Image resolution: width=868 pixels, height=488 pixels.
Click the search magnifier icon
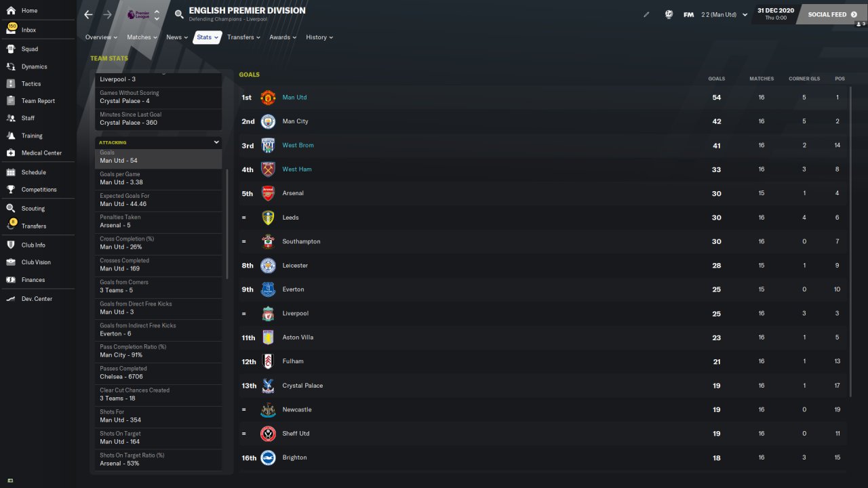click(179, 14)
